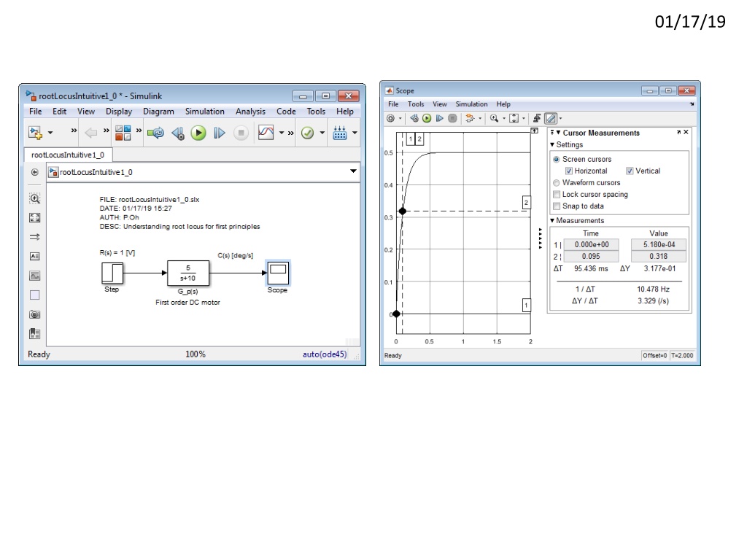Open dropdown next to Scope gear icon

(x=400, y=119)
